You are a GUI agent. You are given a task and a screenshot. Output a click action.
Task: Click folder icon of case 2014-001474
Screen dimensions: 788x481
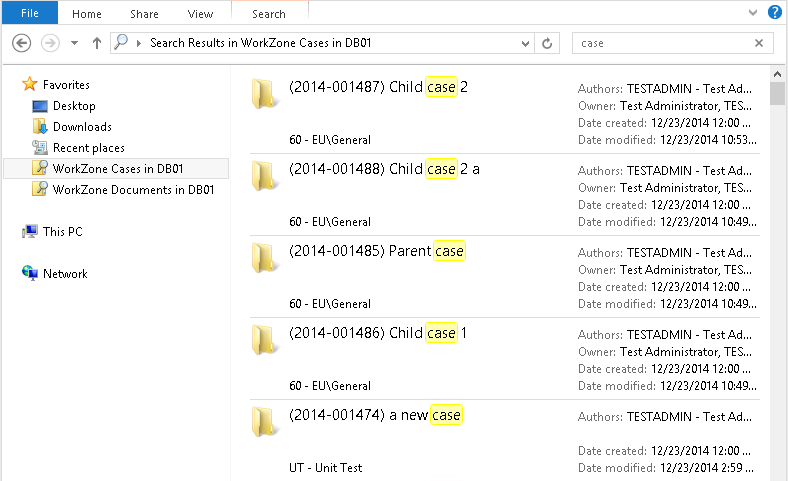coord(264,422)
